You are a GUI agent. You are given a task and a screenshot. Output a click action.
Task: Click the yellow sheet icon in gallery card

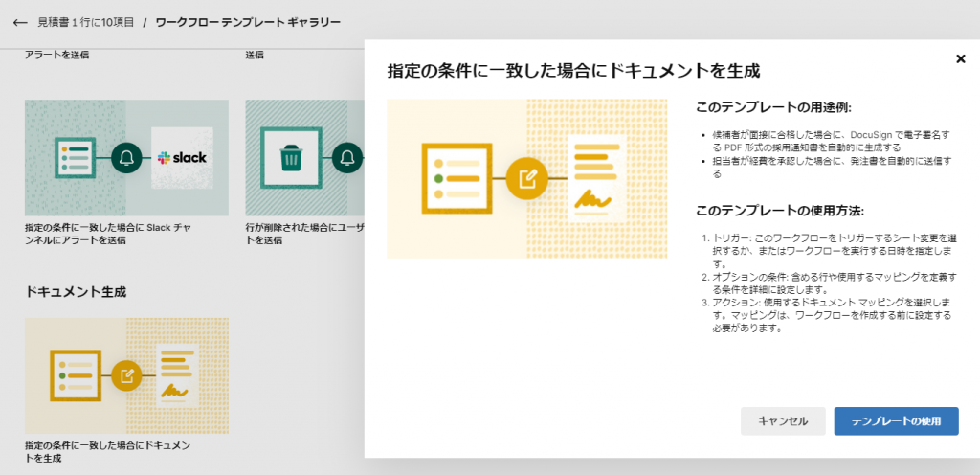tap(76, 375)
